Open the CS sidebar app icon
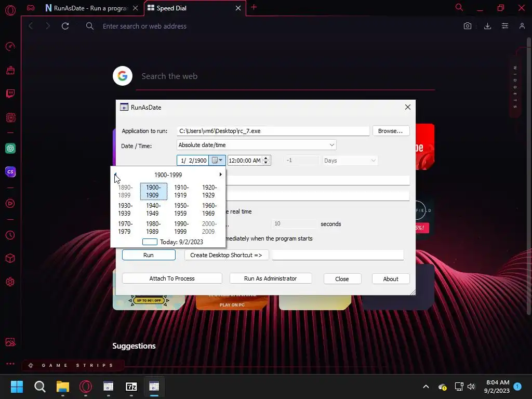 (x=10, y=171)
